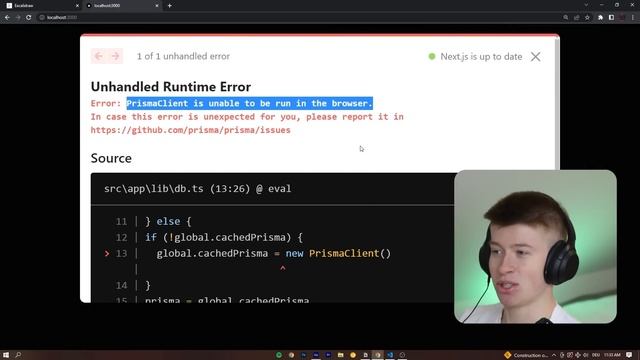Click the highlighted PrismaClient error message
640x360 pixels.
click(x=249, y=103)
